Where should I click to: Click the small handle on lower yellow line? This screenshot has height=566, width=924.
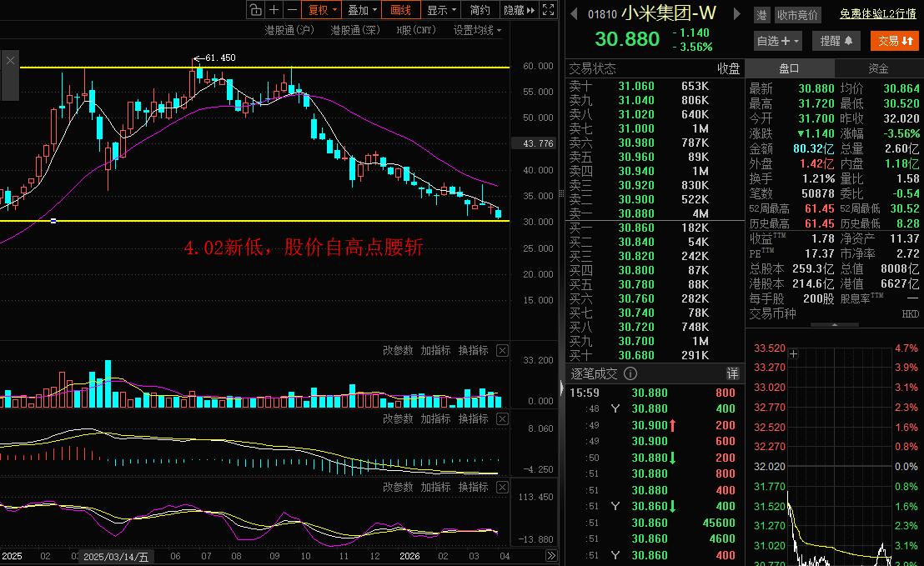pos(53,221)
